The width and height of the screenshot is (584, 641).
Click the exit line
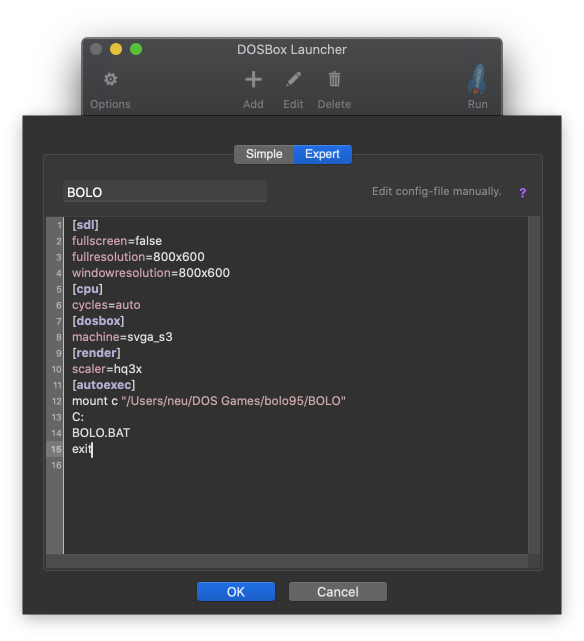coord(82,449)
